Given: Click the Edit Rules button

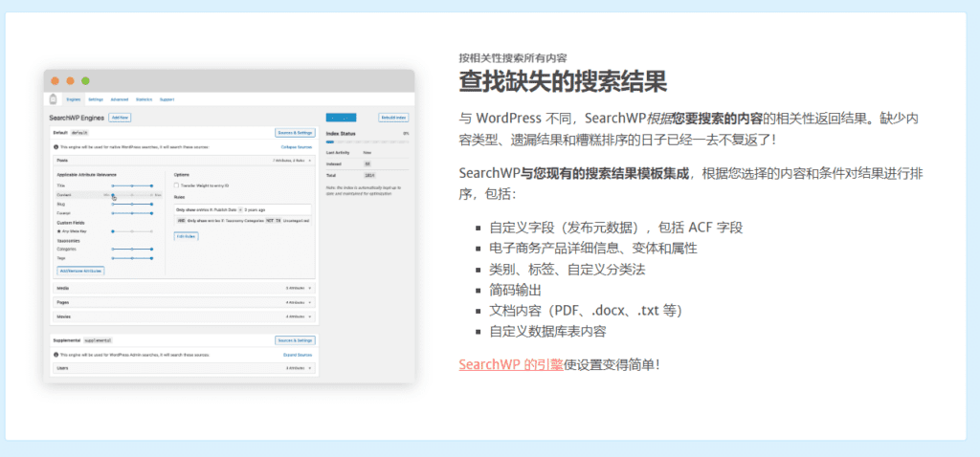Looking at the screenshot, I should [x=187, y=236].
